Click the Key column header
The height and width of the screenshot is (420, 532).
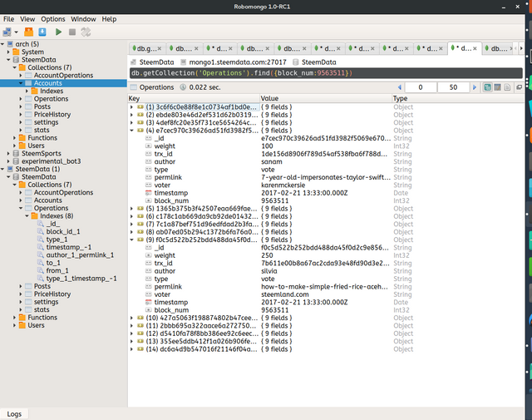pyautogui.click(x=194, y=98)
